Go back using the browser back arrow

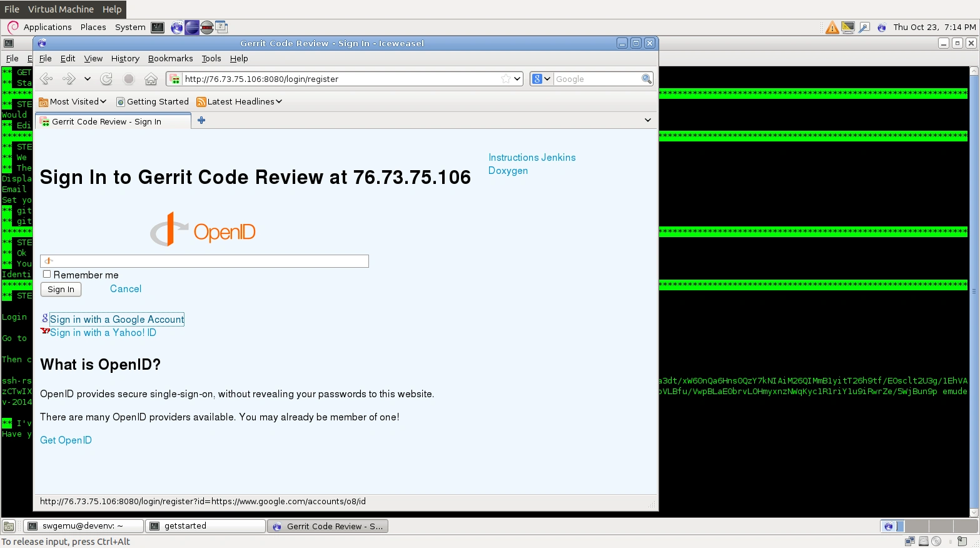click(x=46, y=79)
